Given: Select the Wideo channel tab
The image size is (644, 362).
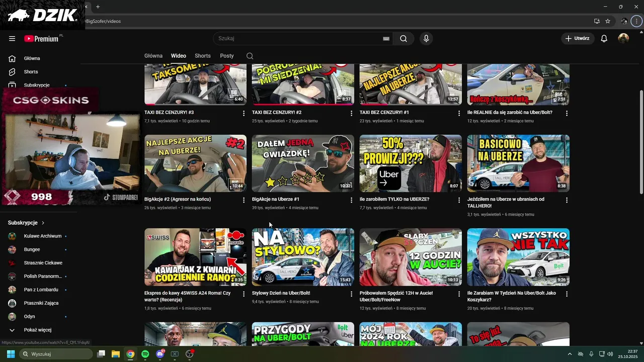Looking at the screenshot, I should [179, 56].
